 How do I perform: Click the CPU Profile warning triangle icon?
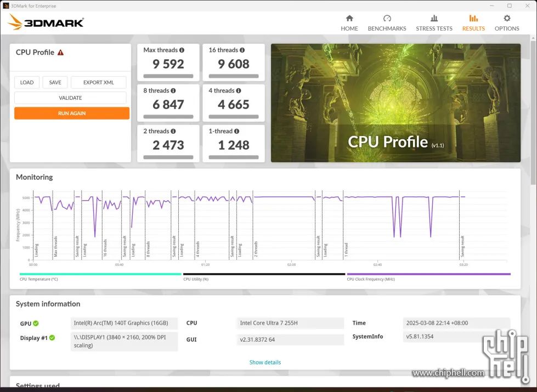(x=61, y=53)
